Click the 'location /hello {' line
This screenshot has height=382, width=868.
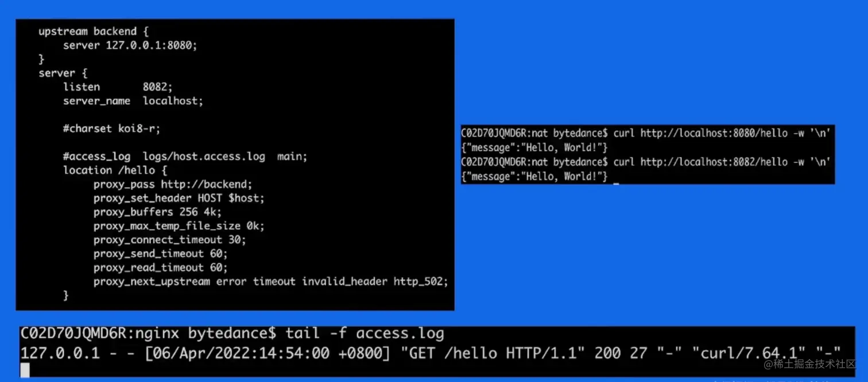tap(115, 170)
